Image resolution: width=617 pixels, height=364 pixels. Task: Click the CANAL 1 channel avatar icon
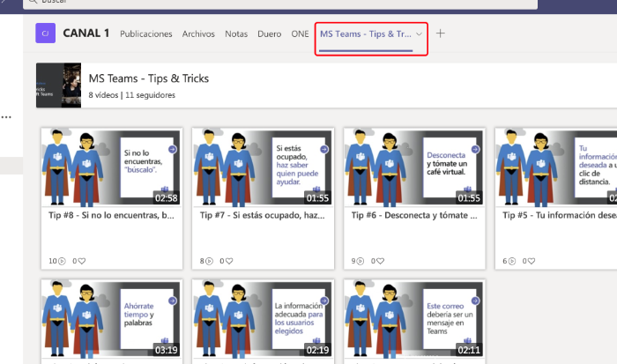tap(45, 33)
